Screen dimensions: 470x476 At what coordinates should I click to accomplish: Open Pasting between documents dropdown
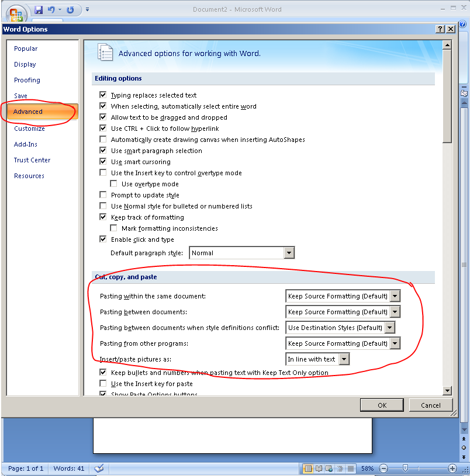click(395, 312)
